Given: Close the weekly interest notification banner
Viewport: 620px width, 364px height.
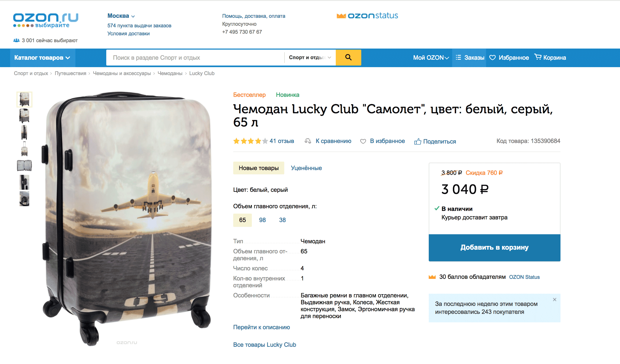Looking at the screenshot, I should pyautogui.click(x=555, y=300).
